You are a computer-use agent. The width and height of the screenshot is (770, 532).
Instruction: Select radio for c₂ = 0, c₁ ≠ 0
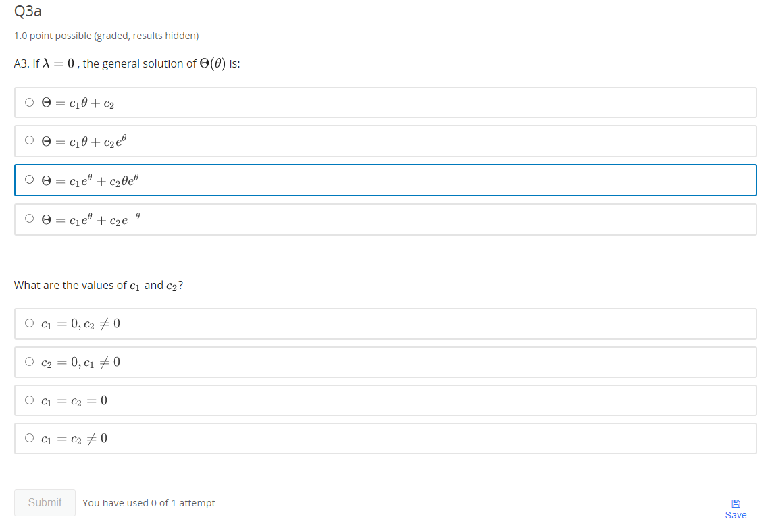click(29, 362)
